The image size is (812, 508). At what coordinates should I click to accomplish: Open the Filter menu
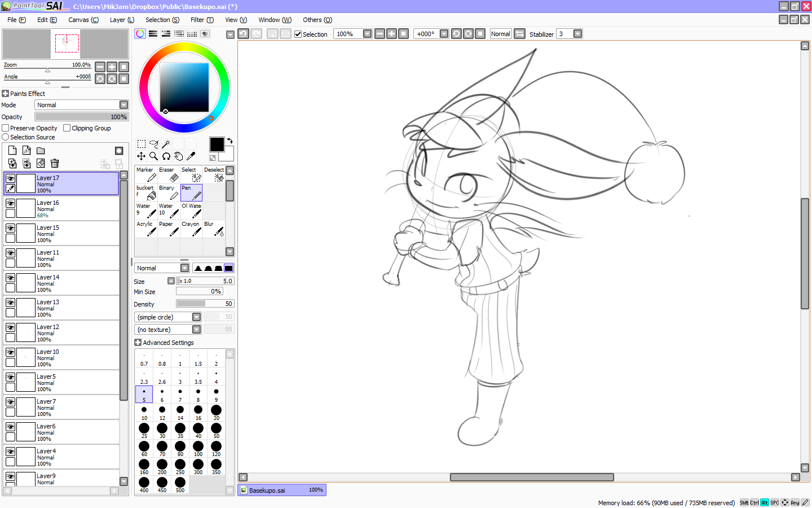(x=201, y=20)
